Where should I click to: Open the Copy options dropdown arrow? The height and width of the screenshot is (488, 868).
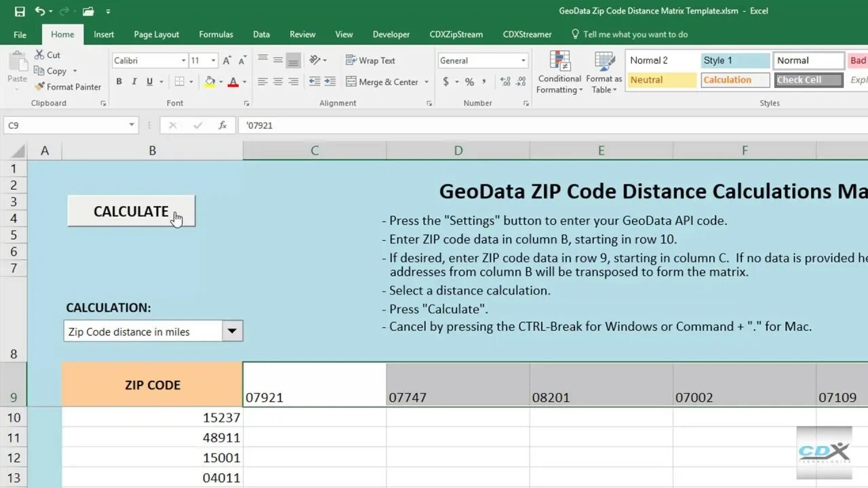pos(75,70)
